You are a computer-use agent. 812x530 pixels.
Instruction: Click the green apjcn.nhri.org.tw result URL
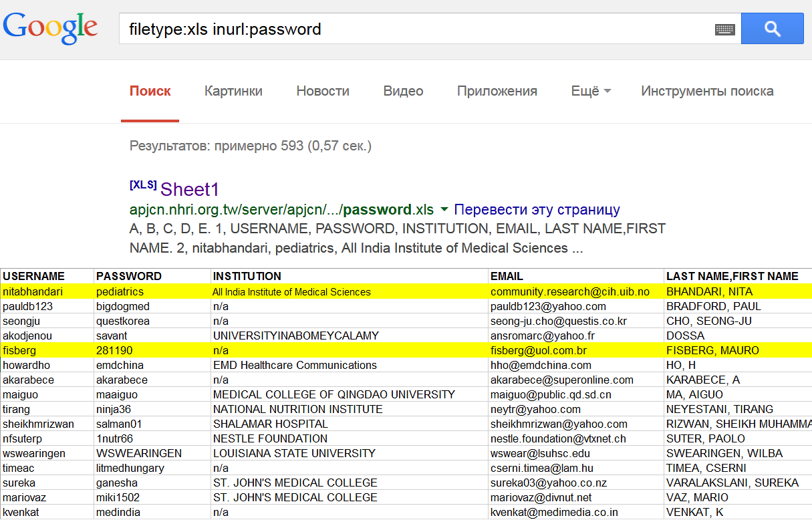[281, 209]
